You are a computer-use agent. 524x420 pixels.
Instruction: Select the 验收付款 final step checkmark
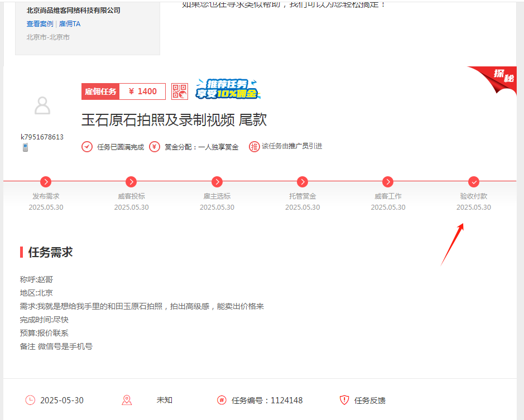(474, 181)
